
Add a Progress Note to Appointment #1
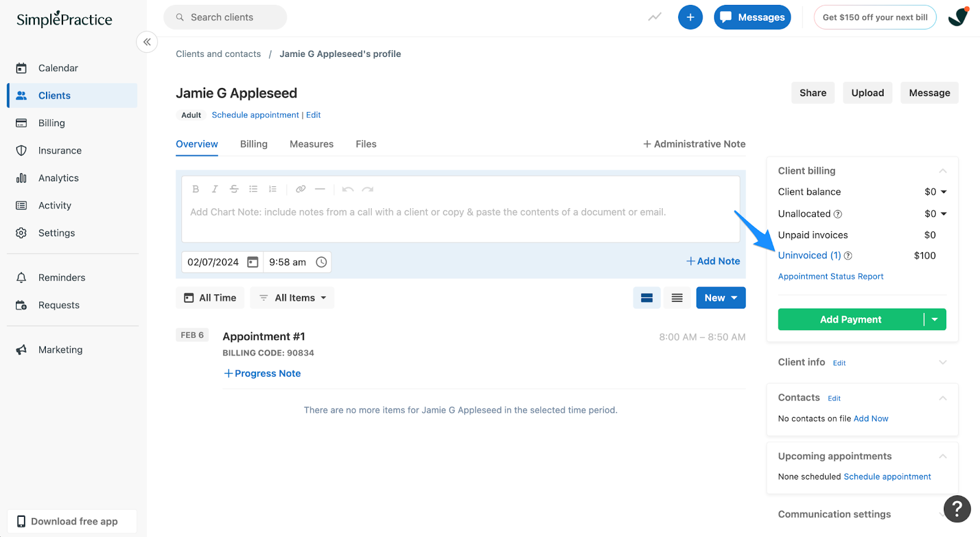[x=262, y=374]
